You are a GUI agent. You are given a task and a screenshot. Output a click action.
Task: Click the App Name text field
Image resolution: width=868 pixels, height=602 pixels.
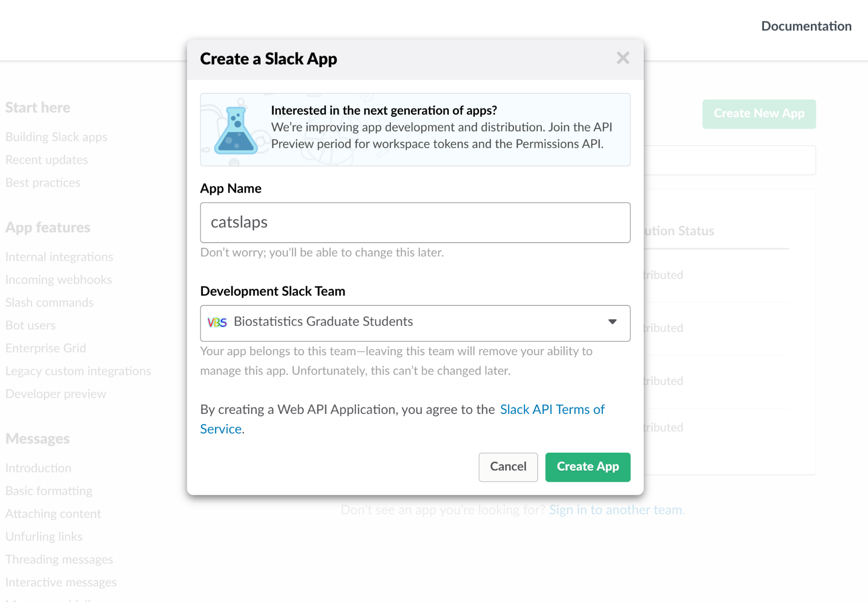pyautogui.click(x=415, y=223)
